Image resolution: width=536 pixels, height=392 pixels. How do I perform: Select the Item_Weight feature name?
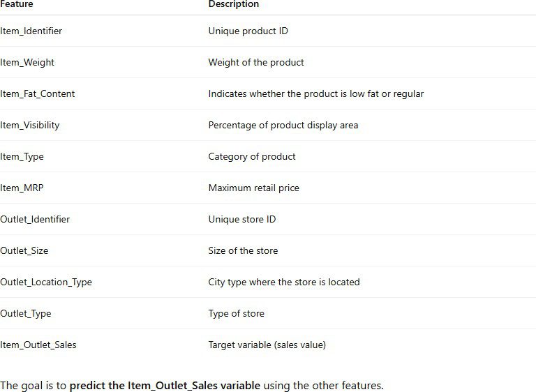tap(27, 63)
